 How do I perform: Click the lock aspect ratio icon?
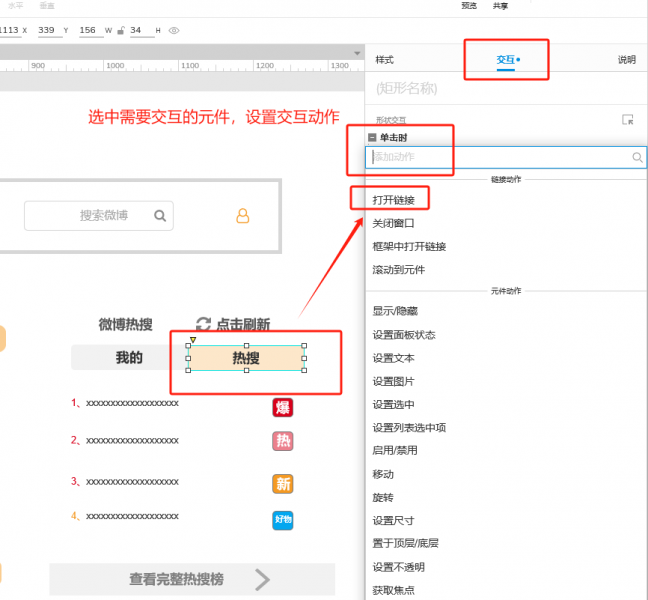pyautogui.click(x=121, y=31)
